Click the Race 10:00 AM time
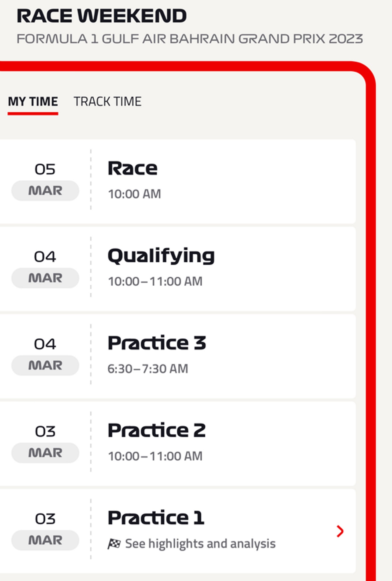 click(134, 194)
